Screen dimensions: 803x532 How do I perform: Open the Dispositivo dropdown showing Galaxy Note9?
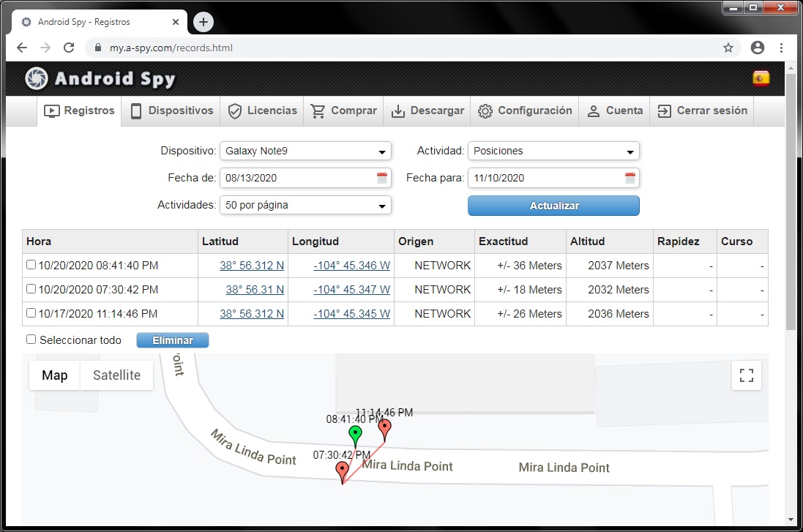pos(305,151)
